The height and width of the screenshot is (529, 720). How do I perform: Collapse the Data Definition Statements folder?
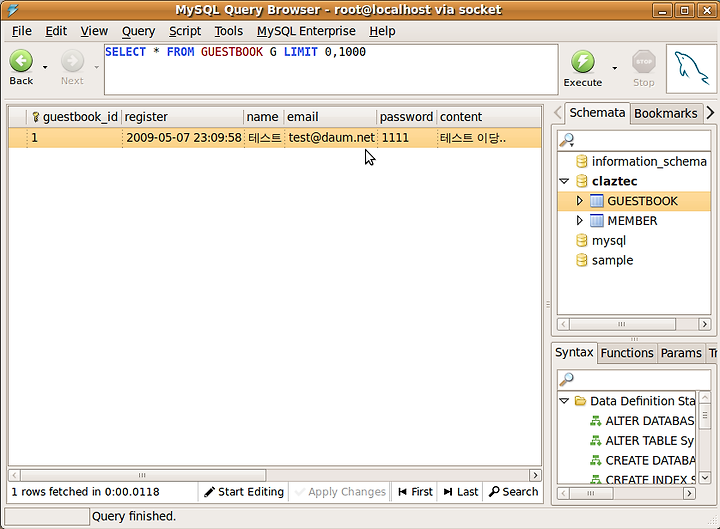[x=564, y=401]
